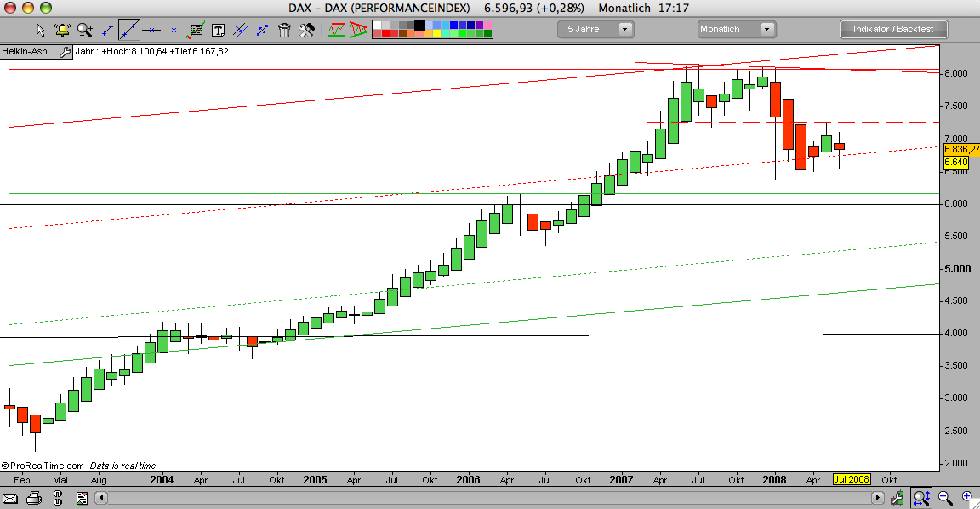This screenshot has height=509, width=980.
Task: Select the arrow pointer tool
Action: pos(41,30)
